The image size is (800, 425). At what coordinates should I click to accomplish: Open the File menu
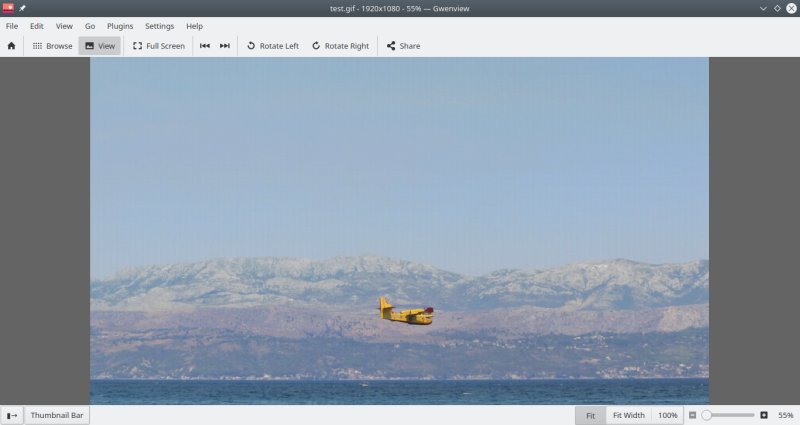click(12, 26)
